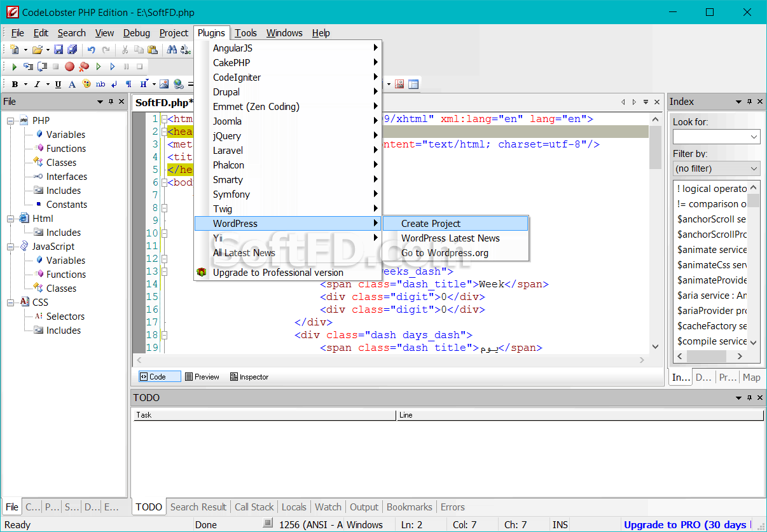Open the dropdown arrow beside Open folder
This screenshot has height=532, width=767.
[48, 50]
